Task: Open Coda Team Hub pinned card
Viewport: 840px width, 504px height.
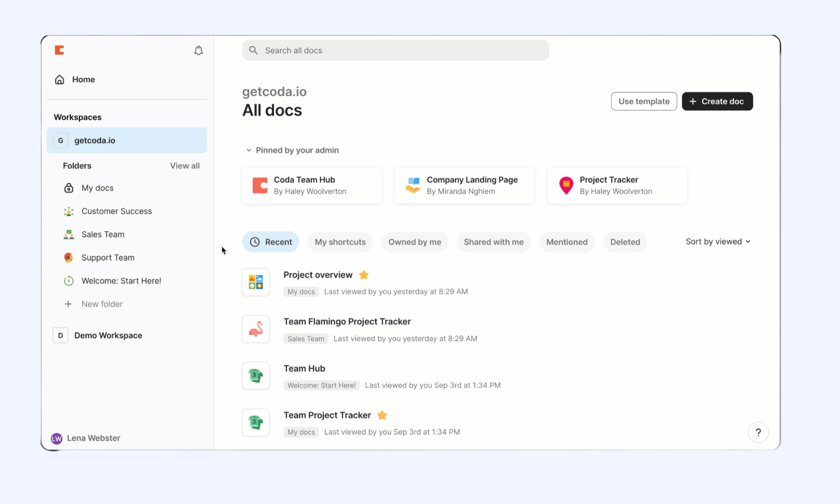Action: [311, 185]
